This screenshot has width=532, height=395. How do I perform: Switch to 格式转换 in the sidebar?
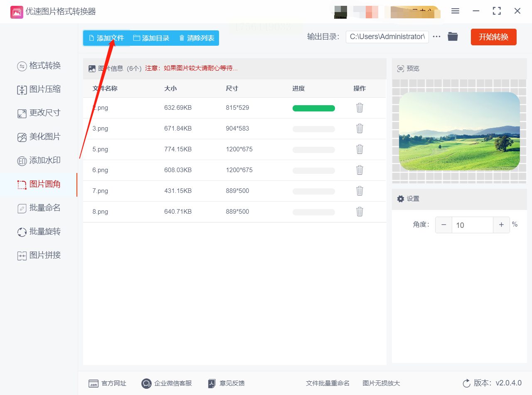click(x=39, y=66)
